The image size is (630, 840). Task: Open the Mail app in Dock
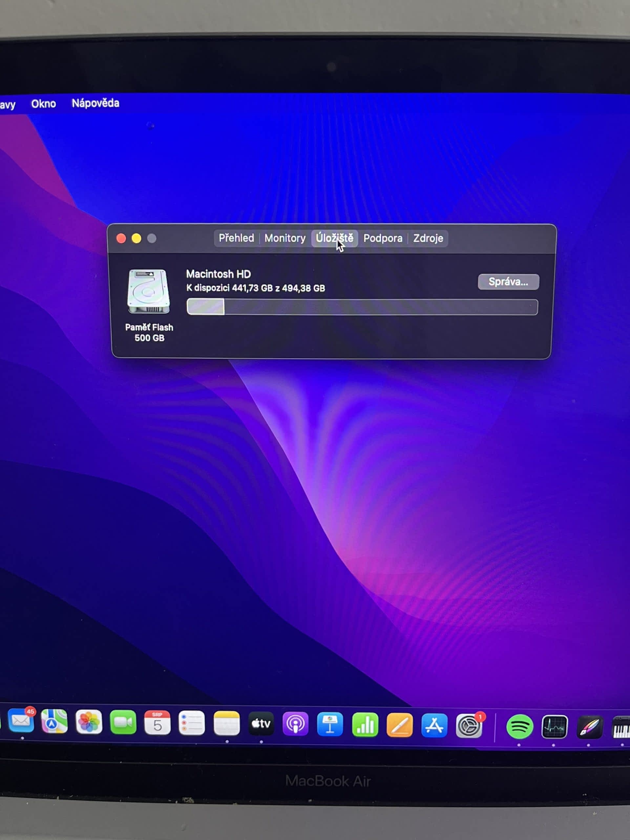tap(21, 722)
